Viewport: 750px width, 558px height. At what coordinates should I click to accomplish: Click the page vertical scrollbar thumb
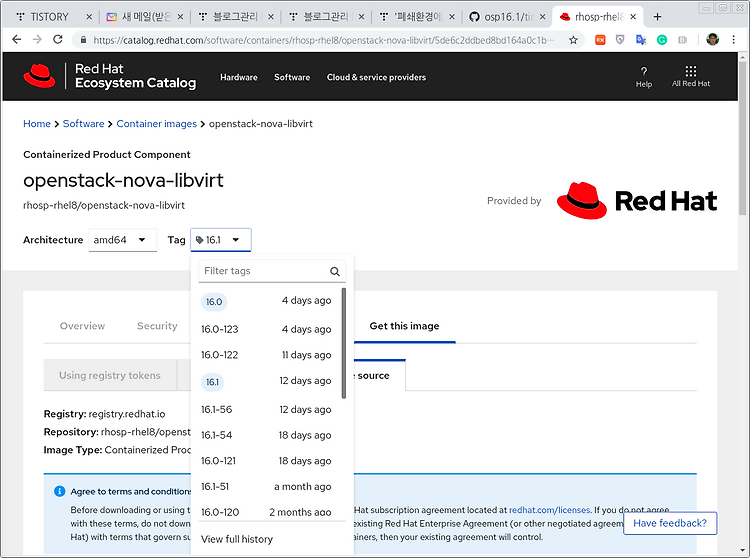(x=742, y=139)
